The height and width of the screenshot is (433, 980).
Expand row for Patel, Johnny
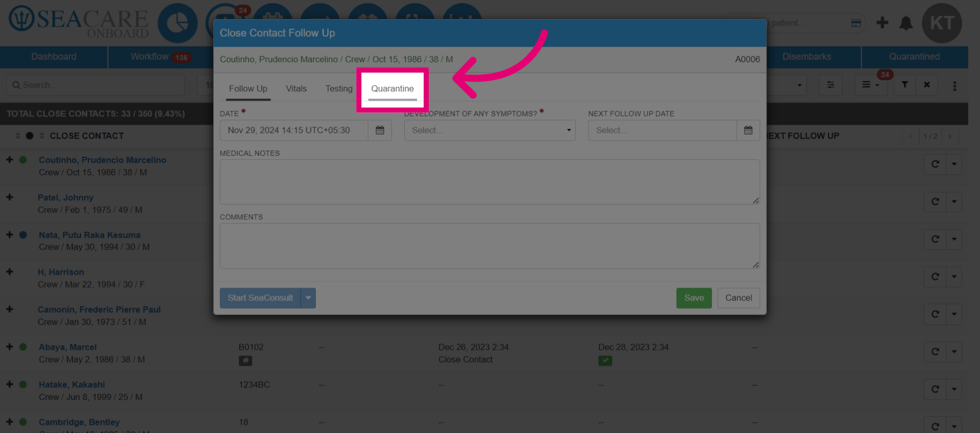(9, 197)
